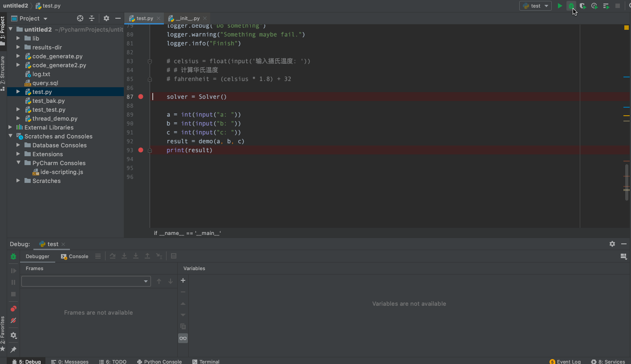Collapse the PyCharm Consoles folder
The height and width of the screenshot is (364, 631).
18,163
